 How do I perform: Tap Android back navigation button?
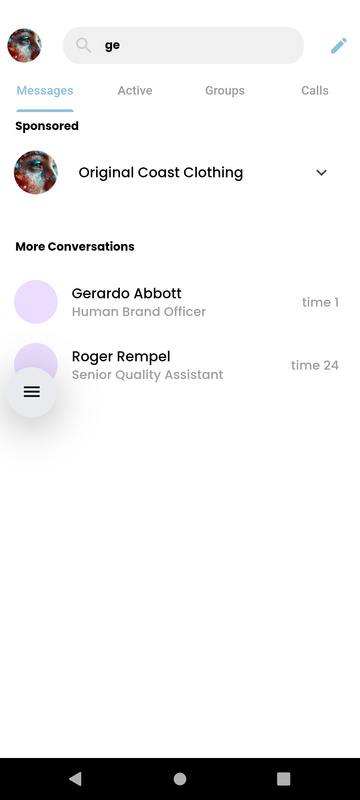(75, 779)
